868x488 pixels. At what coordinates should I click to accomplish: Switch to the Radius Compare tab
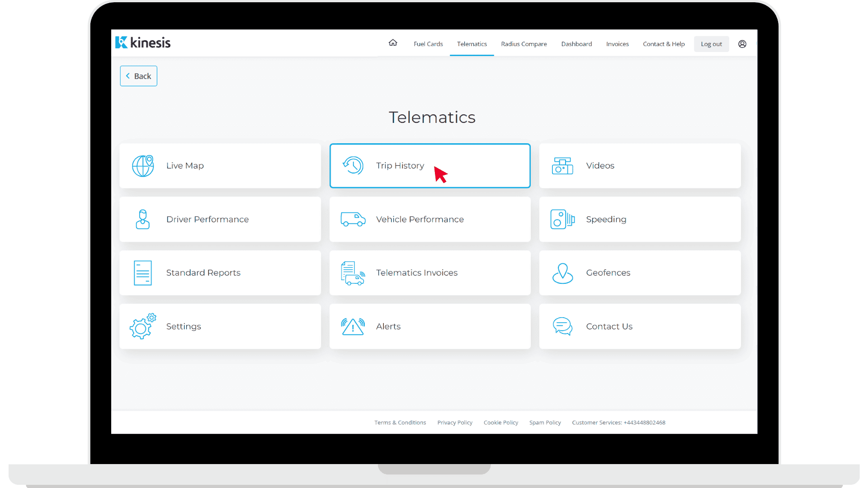click(524, 44)
